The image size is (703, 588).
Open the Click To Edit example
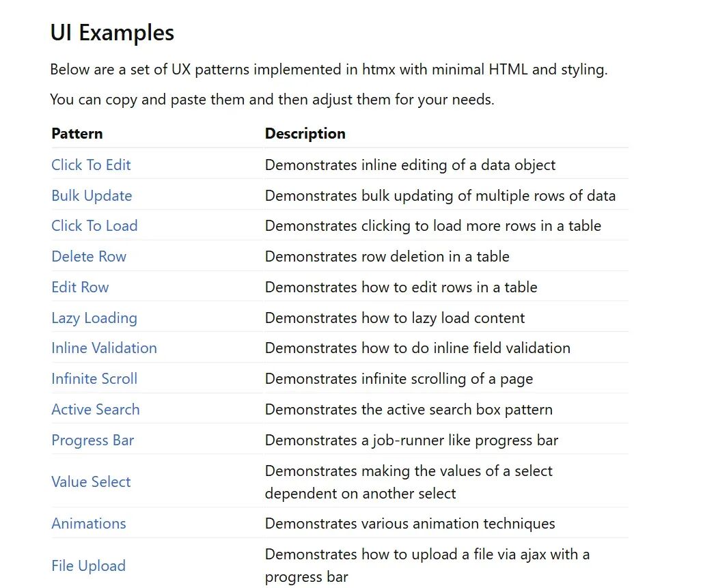coord(91,165)
